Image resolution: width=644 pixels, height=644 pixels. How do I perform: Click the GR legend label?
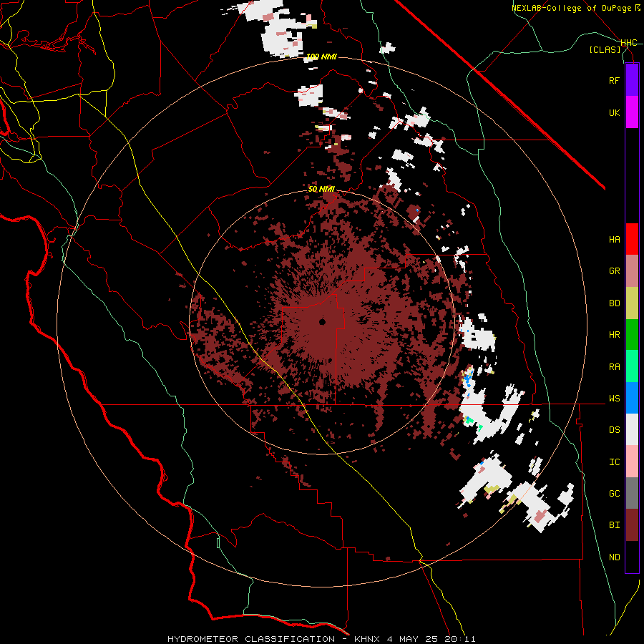614,271
